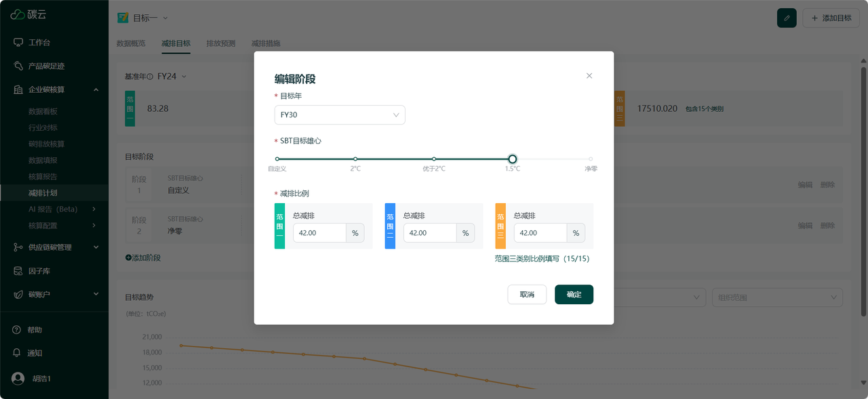The image size is (868, 399).
Task: Click the 工作台 monitor icon in sidebar
Action: [x=18, y=43]
